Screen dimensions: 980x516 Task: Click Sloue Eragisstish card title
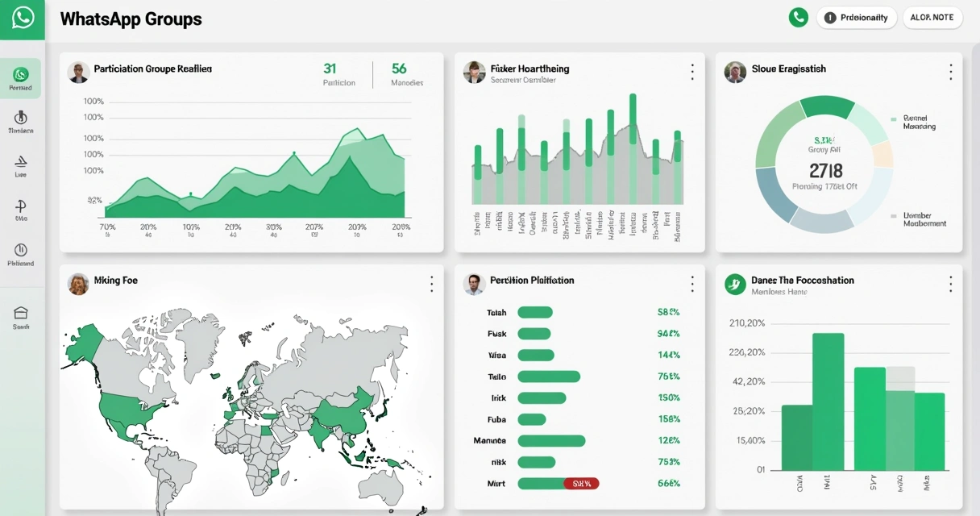click(788, 69)
